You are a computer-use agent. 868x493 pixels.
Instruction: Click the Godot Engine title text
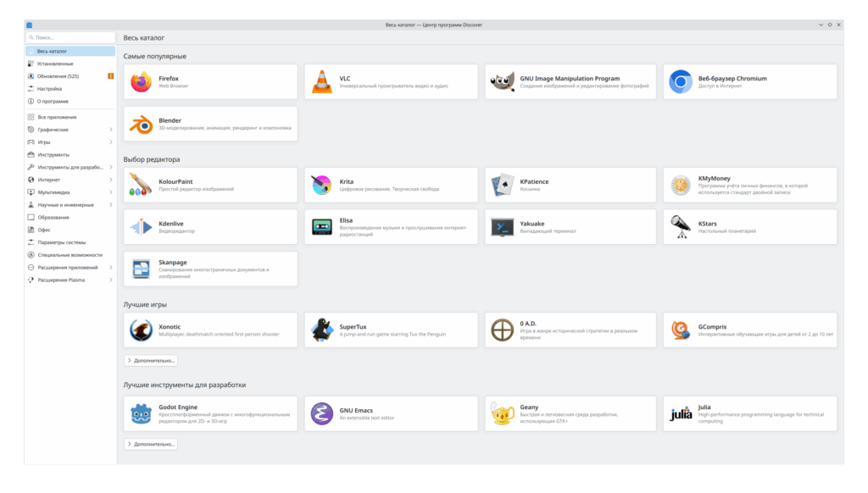[178, 407]
